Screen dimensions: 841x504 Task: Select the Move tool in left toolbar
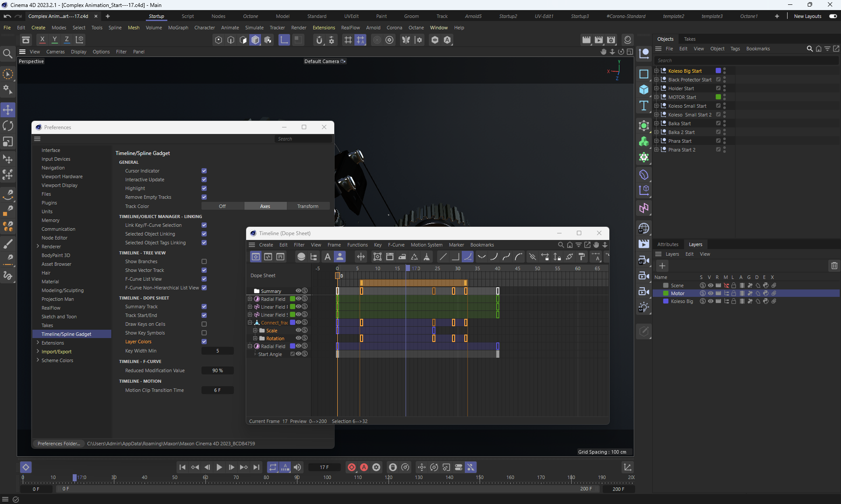(8, 109)
